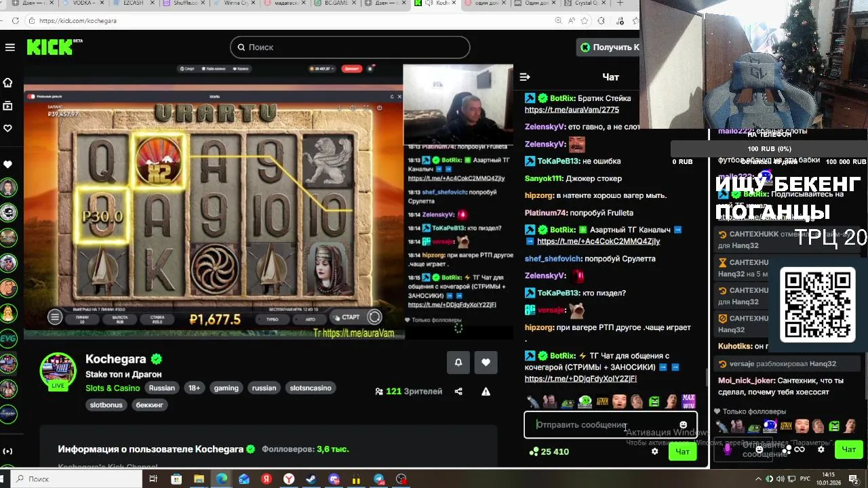Open t.me/+DDjqFdyXolY2ZjFi link in chat
Image resolution: width=868 pixels, height=488 pixels.
click(x=580, y=379)
